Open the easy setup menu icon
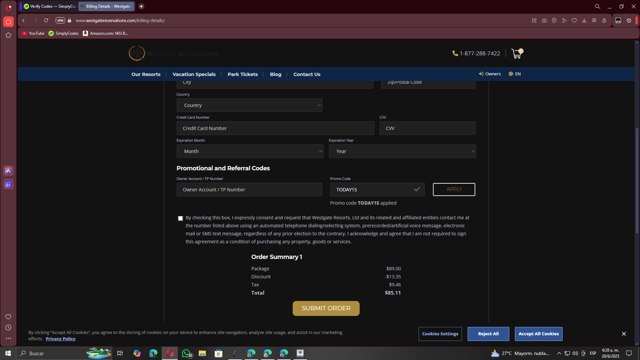Image resolution: width=640 pixels, height=360 pixels. [x=594, y=20]
